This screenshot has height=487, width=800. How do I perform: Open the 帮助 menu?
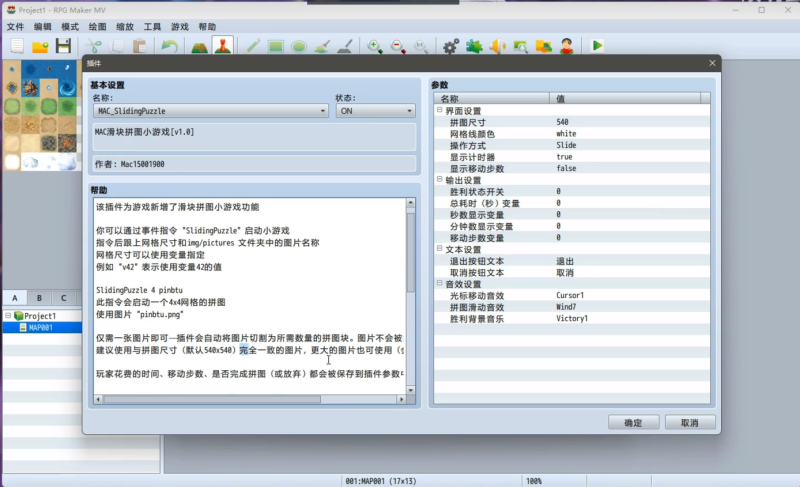207,27
